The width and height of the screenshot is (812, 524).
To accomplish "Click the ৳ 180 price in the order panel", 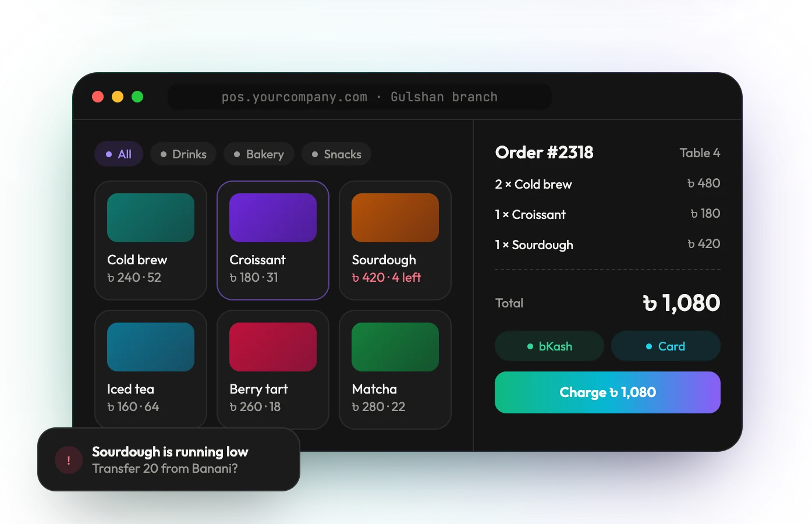I will pos(705,214).
